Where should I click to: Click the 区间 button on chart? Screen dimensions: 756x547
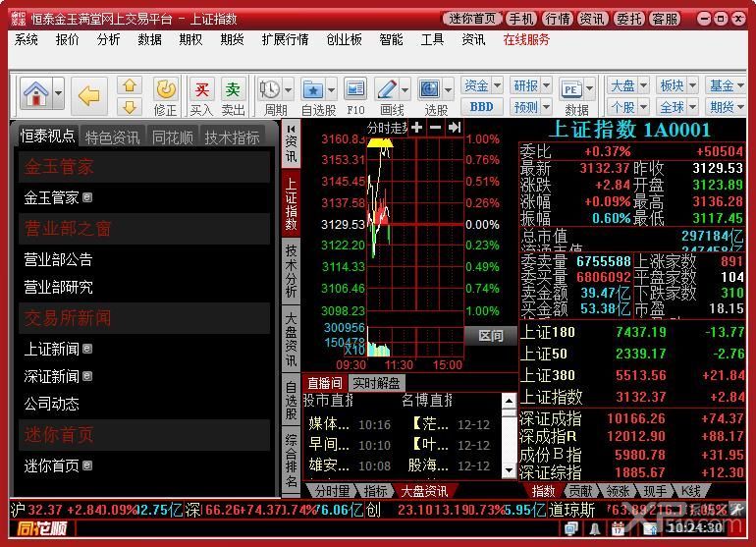pyautogui.click(x=490, y=335)
